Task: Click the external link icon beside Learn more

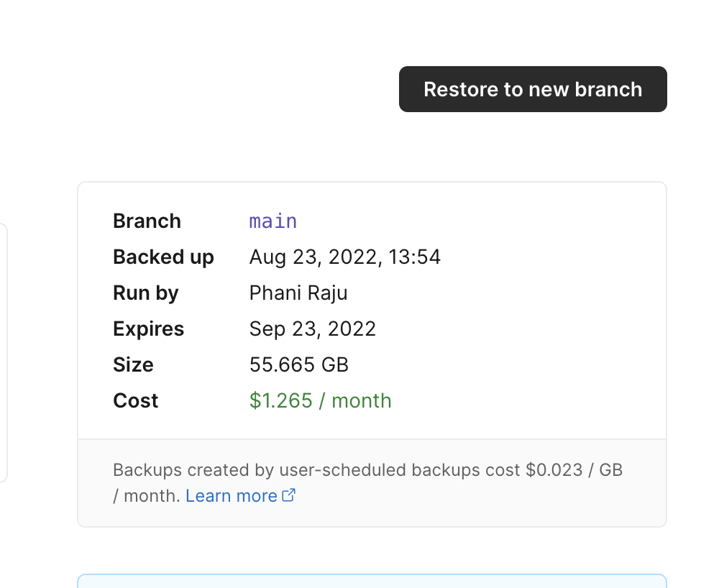Action: [290, 495]
